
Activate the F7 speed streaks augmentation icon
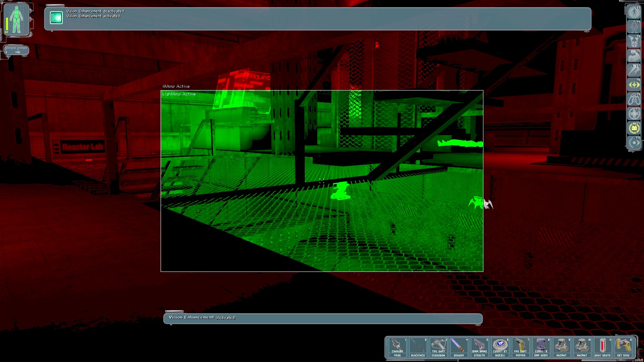634,70
